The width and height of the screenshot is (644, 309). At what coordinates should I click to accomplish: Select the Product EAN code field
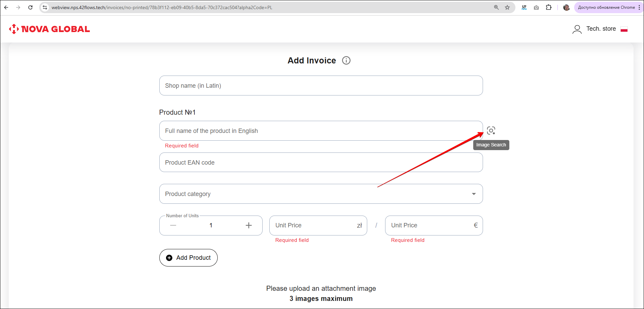click(321, 163)
